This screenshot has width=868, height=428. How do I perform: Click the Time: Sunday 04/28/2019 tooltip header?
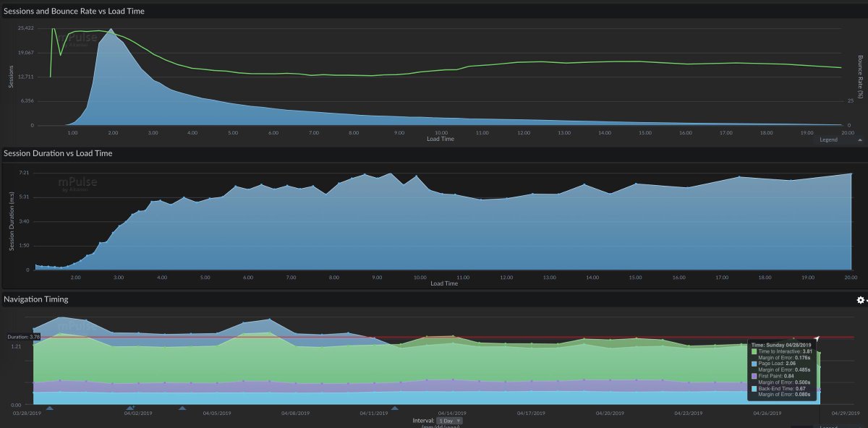tap(781, 345)
